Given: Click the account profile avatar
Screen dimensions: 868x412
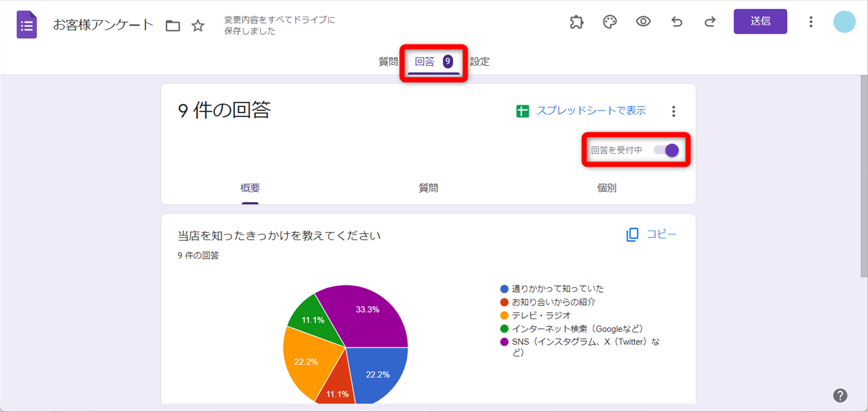Looking at the screenshot, I should click(x=844, y=22).
